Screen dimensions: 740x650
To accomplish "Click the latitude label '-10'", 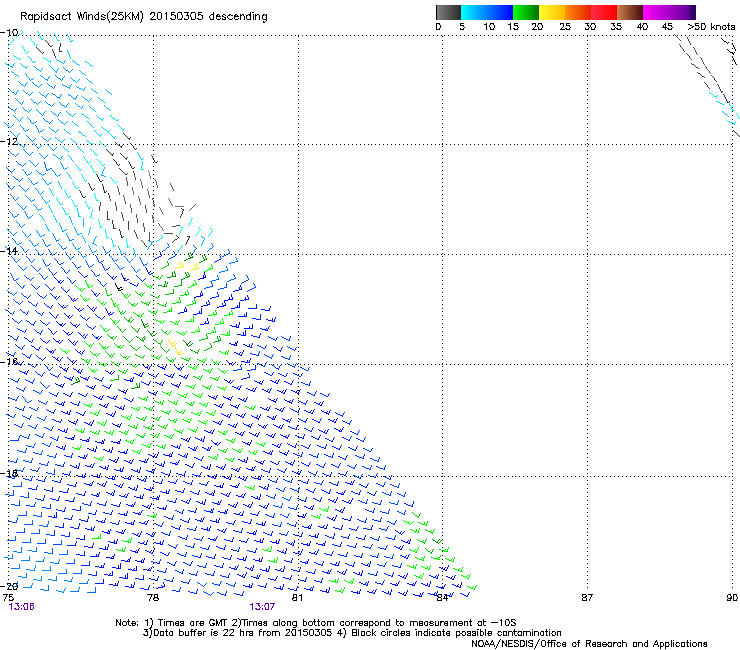I will pyautogui.click(x=9, y=33).
